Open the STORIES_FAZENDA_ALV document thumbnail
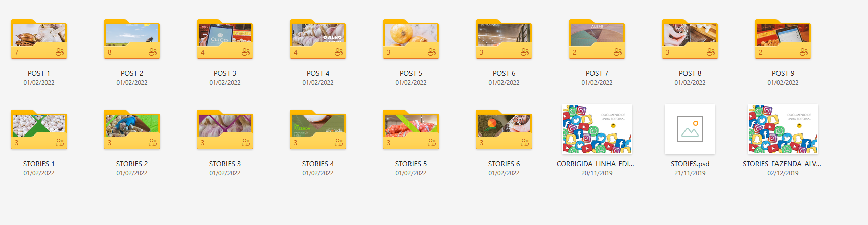 [783, 129]
